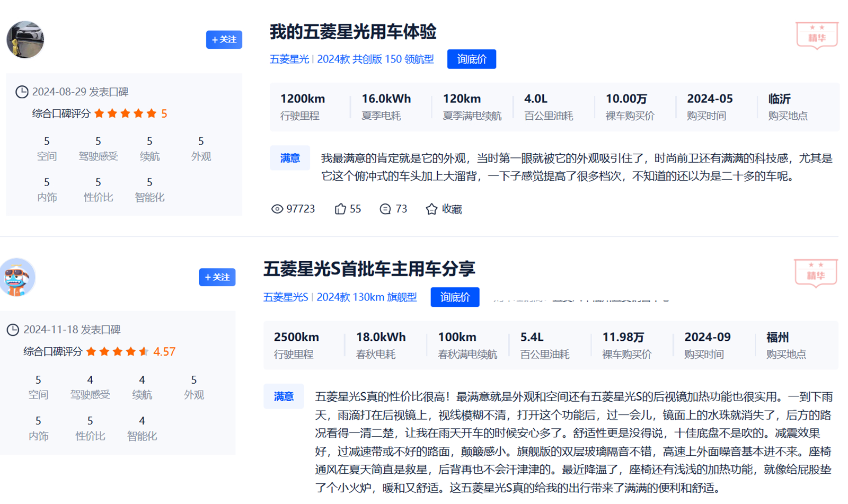Open review title 我的五菱星光用车体验
This screenshot has height=504, width=848.
point(353,32)
